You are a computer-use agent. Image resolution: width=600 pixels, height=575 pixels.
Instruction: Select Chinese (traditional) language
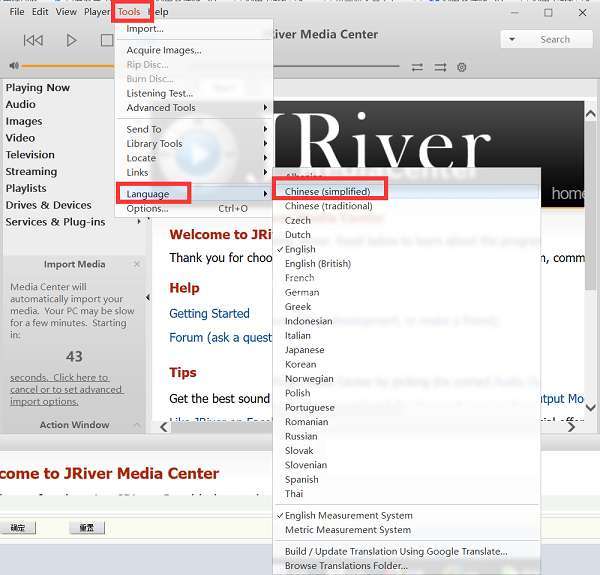point(406,206)
